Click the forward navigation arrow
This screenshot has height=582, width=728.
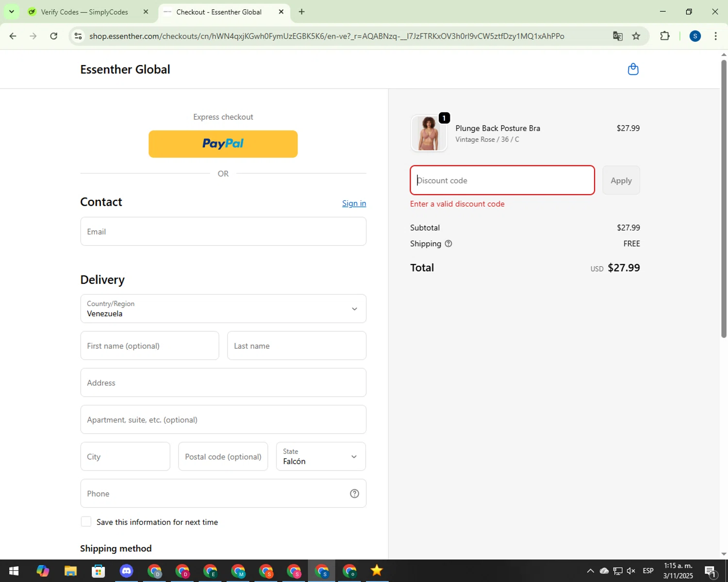click(33, 36)
